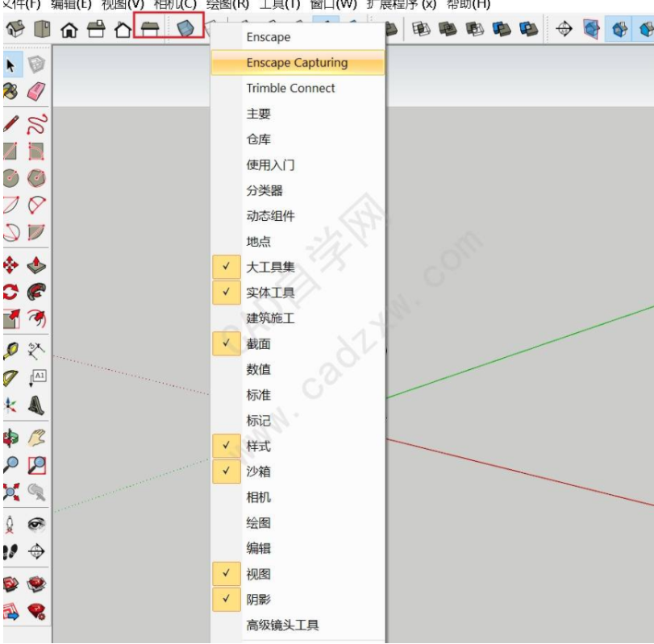This screenshot has width=654, height=644.
Task: Click the Section Plane icon in top toolbar
Action: click(x=564, y=29)
